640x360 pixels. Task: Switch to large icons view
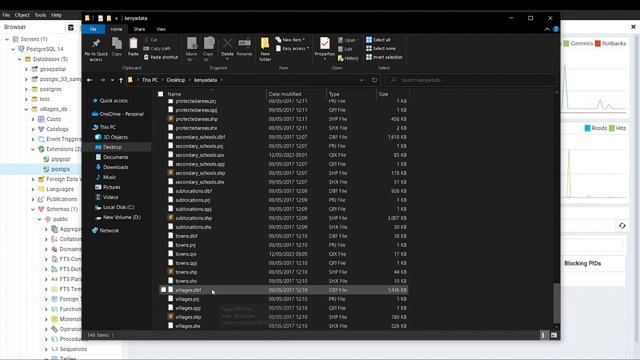554,335
